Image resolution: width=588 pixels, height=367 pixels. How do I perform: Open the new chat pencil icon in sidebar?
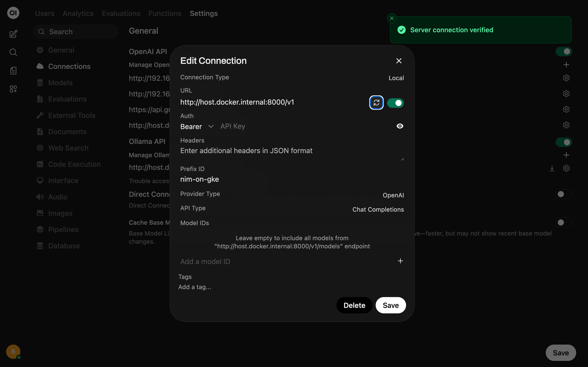pyautogui.click(x=13, y=34)
